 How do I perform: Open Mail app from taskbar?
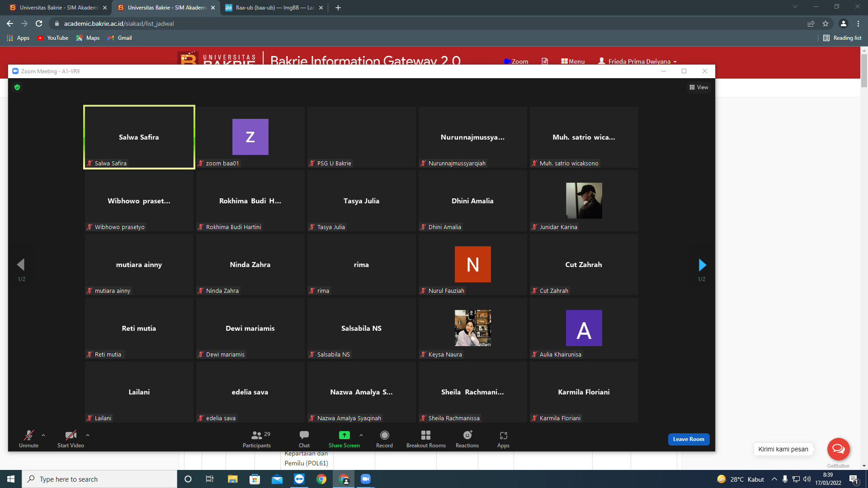(277, 479)
